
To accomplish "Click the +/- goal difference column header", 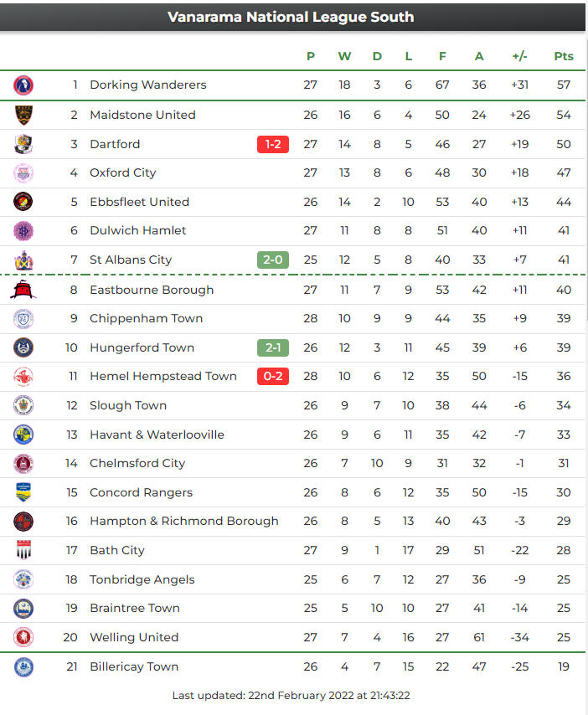I will [519, 56].
